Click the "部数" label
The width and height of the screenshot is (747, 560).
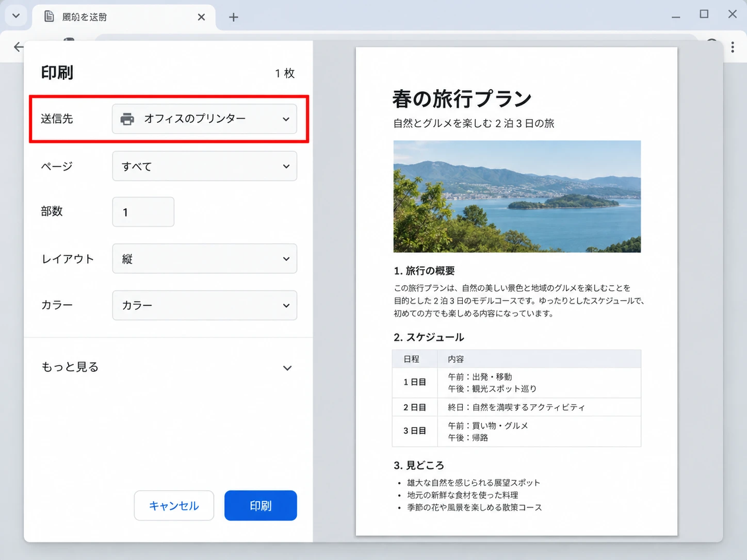coord(52,211)
